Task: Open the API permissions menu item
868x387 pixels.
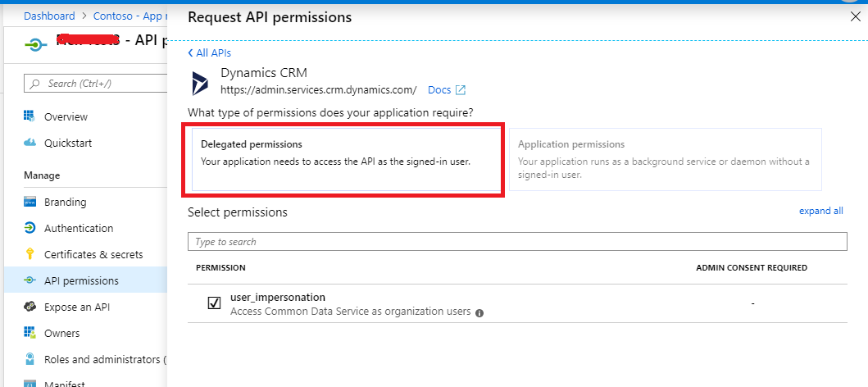Action: [x=81, y=280]
